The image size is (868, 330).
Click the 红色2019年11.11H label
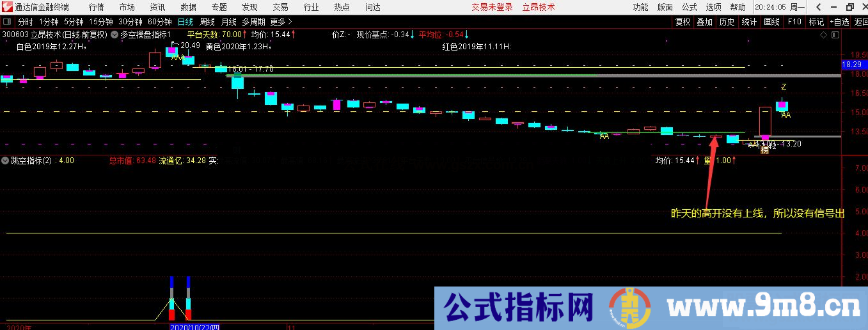[x=476, y=46]
